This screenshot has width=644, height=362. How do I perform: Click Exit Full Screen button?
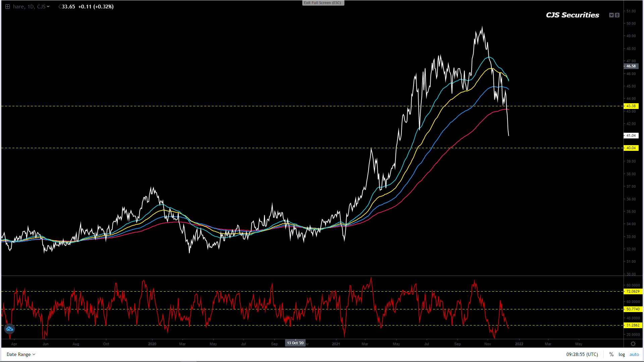[323, 3]
